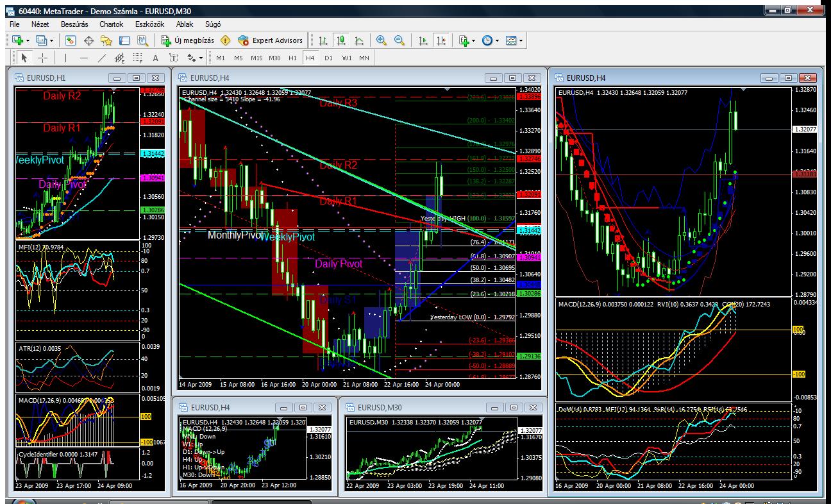Toggle chart Auto Scroll

(423, 40)
